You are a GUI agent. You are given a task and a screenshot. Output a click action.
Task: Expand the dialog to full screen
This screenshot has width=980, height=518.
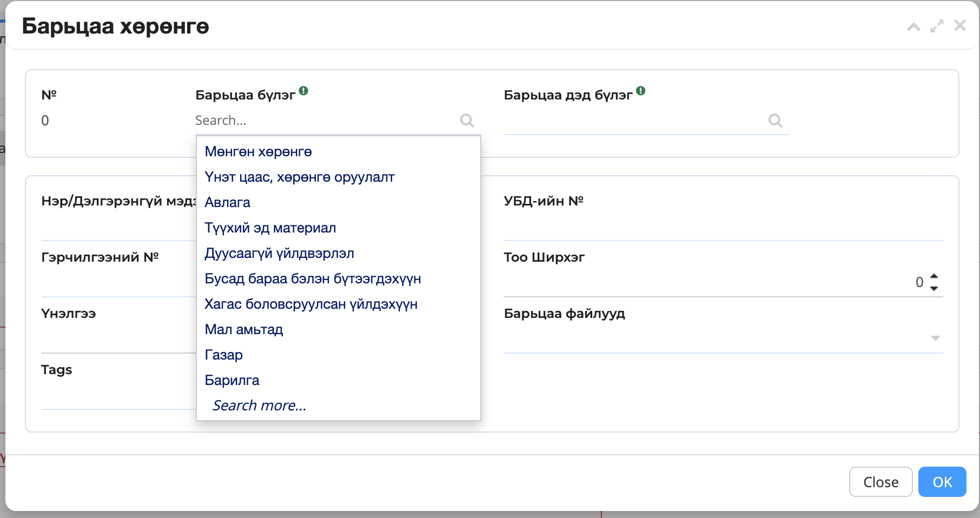937,26
